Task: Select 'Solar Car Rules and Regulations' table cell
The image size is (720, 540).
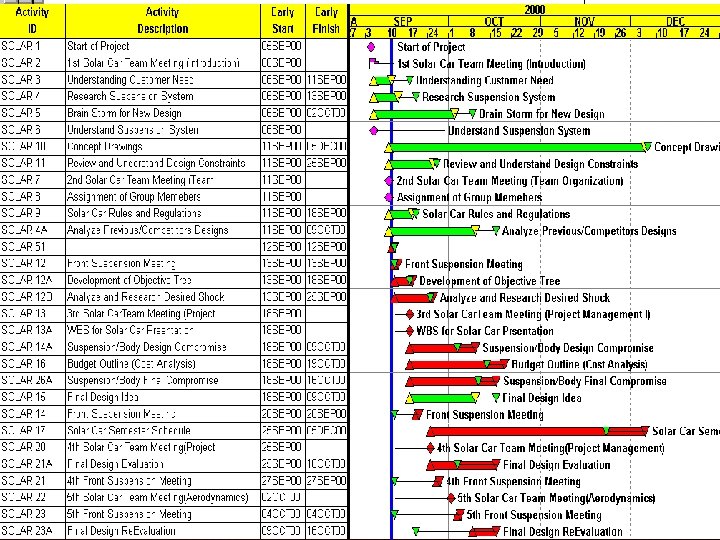Action: [x=163, y=214]
